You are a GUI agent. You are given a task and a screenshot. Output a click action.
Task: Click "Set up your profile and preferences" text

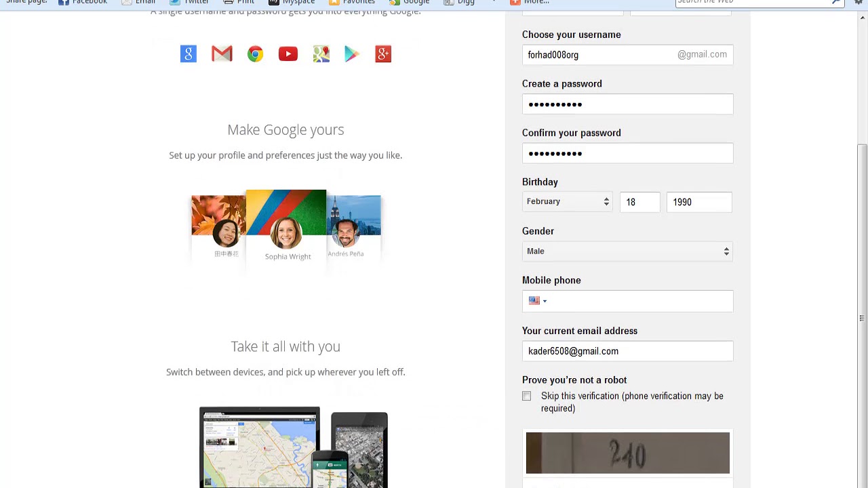click(x=285, y=155)
